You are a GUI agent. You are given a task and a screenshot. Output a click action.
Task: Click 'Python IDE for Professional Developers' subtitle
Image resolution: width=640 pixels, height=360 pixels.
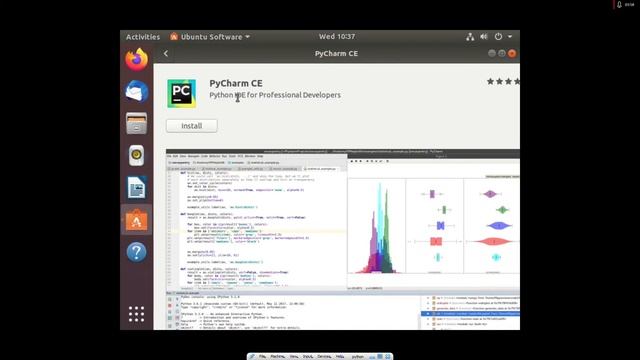275,95
